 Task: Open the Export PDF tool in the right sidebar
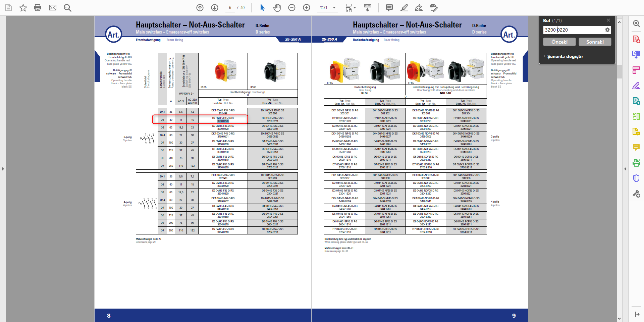click(636, 101)
